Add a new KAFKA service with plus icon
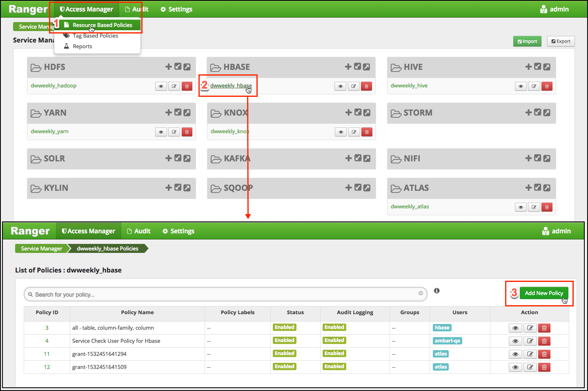The width and height of the screenshot is (588, 391). coord(349,158)
